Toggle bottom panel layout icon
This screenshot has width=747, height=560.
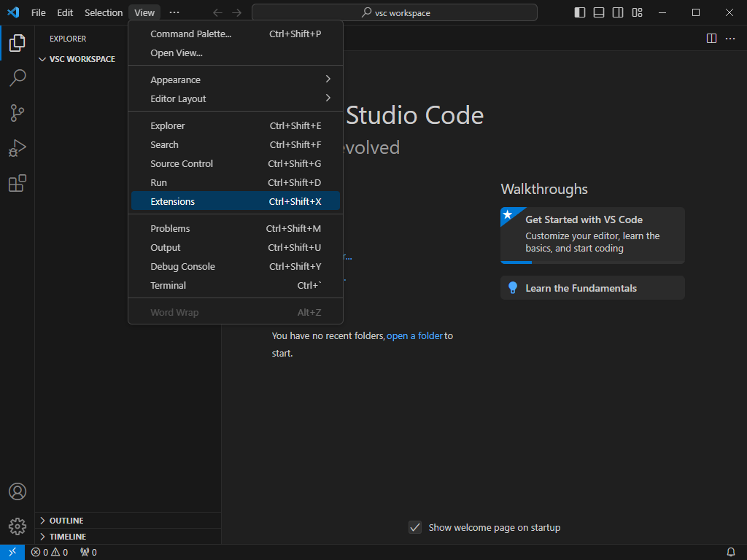tap(599, 12)
